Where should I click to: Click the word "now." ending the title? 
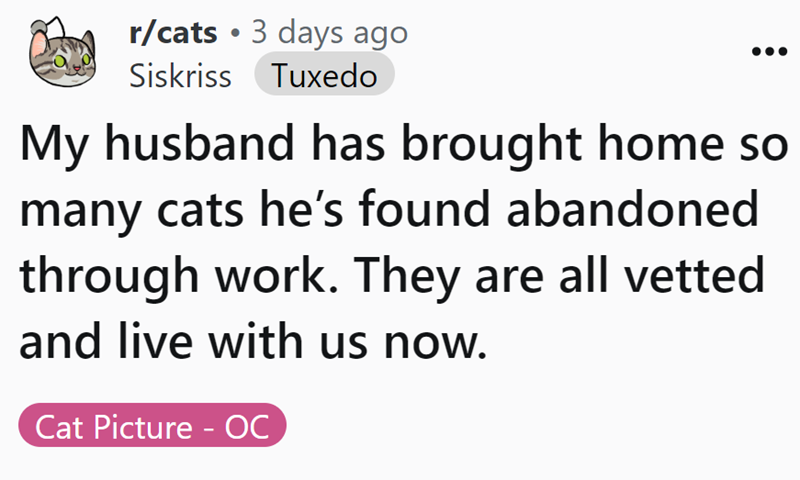441,340
